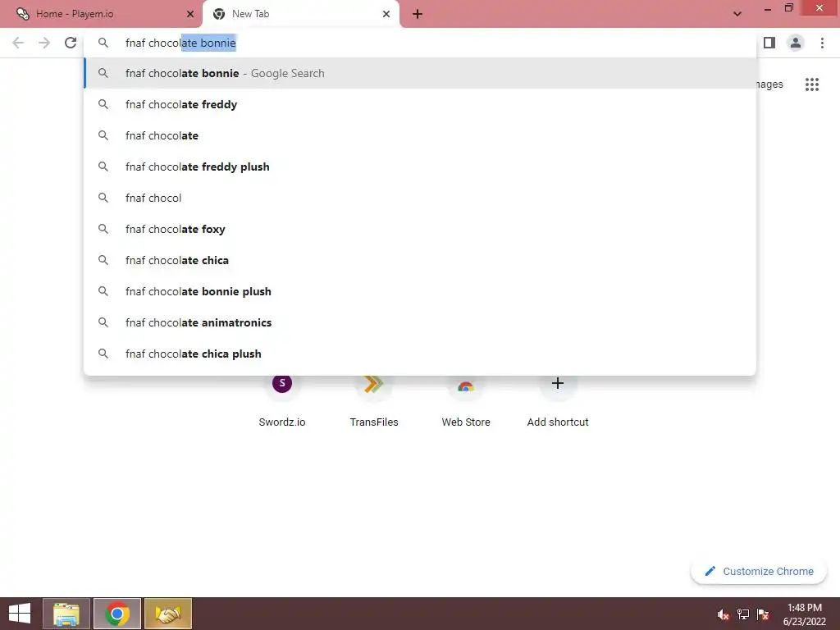
Task: Open Chrome three-dot menu
Action: 822,43
